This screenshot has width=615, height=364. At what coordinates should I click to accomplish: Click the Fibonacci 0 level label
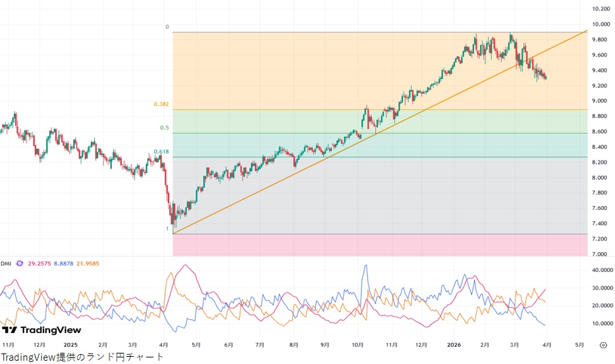[167, 27]
